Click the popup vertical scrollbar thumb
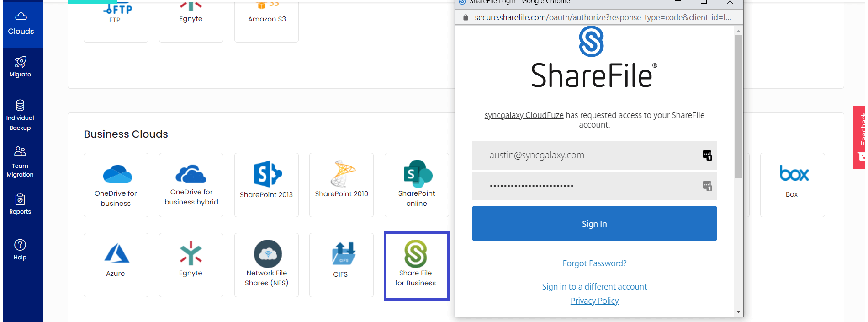 738,107
